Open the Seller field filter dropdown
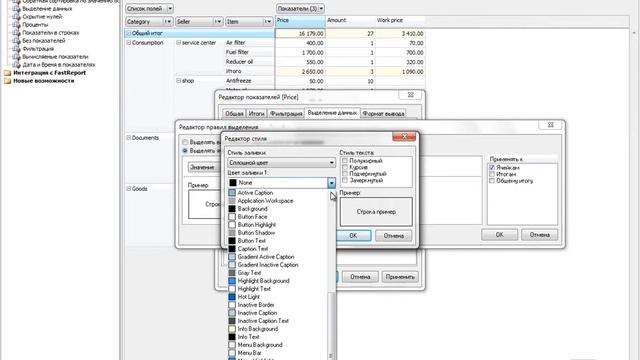 [218, 22]
